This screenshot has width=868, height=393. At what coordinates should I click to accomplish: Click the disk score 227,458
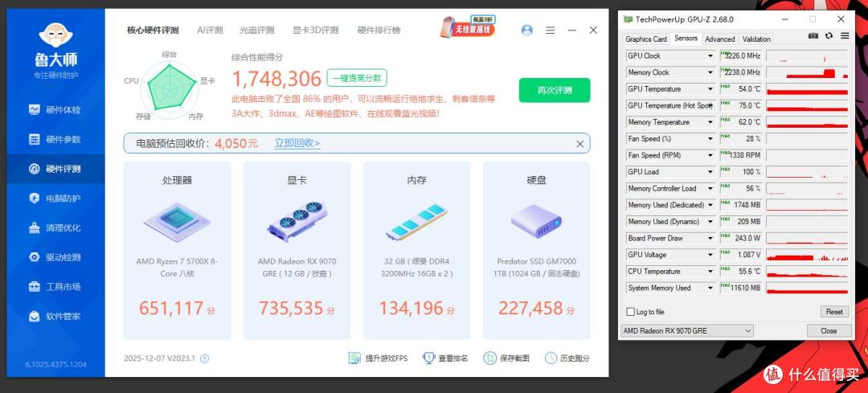click(531, 308)
